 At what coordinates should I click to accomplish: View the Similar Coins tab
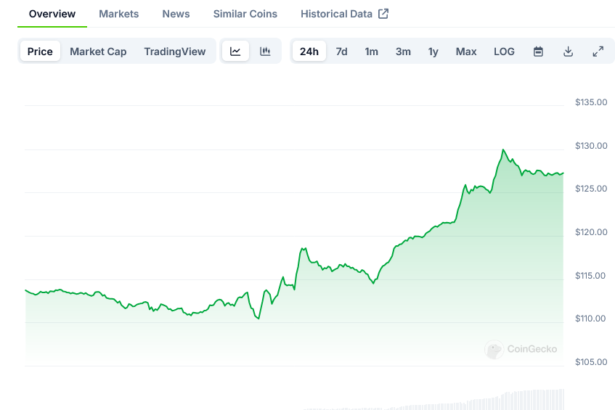(x=245, y=14)
